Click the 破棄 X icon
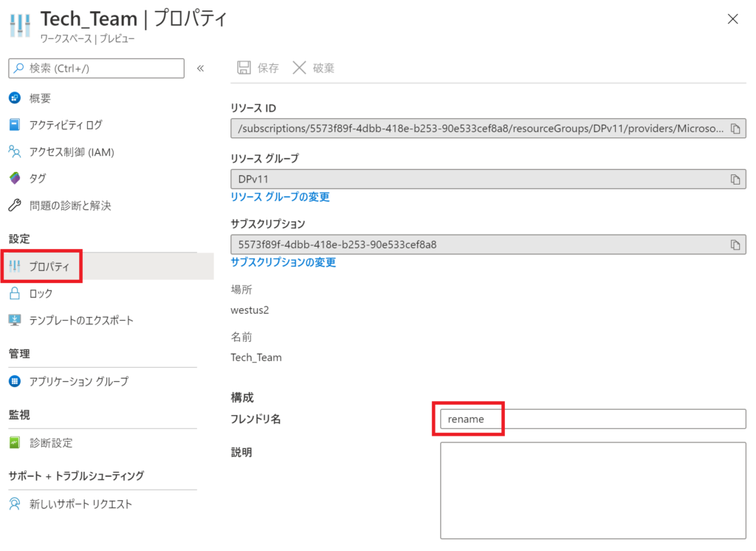The image size is (756, 551). [x=300, y=67]
